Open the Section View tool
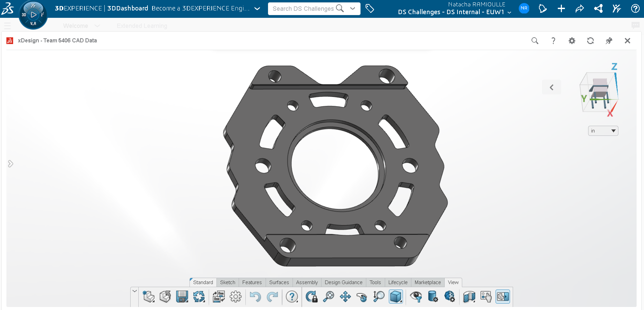The width and height of the screenshot is (644, 310). click(469, 297)
